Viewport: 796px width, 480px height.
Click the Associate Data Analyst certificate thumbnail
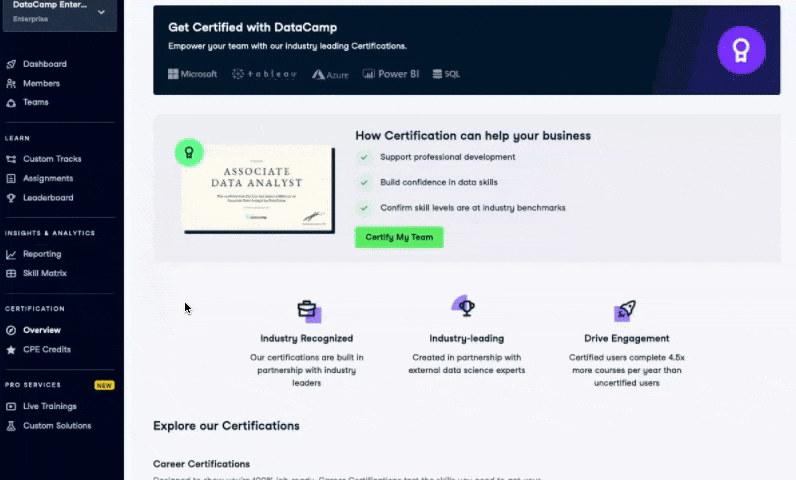258,189
